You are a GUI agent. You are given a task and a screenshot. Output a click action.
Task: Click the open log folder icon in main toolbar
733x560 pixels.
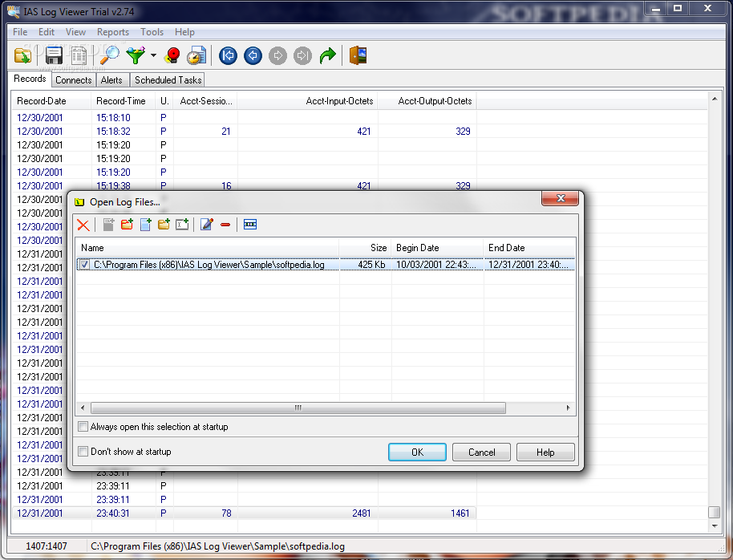(x=22, y=55)
